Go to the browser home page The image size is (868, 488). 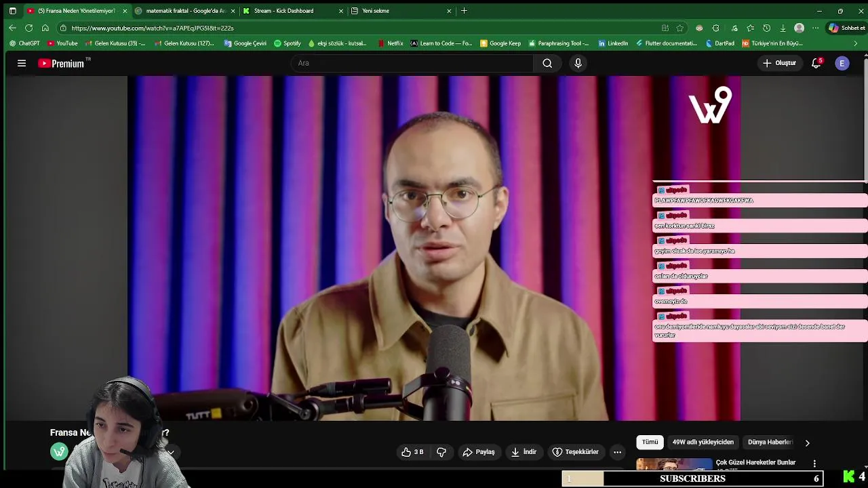(x=45, y=28)
